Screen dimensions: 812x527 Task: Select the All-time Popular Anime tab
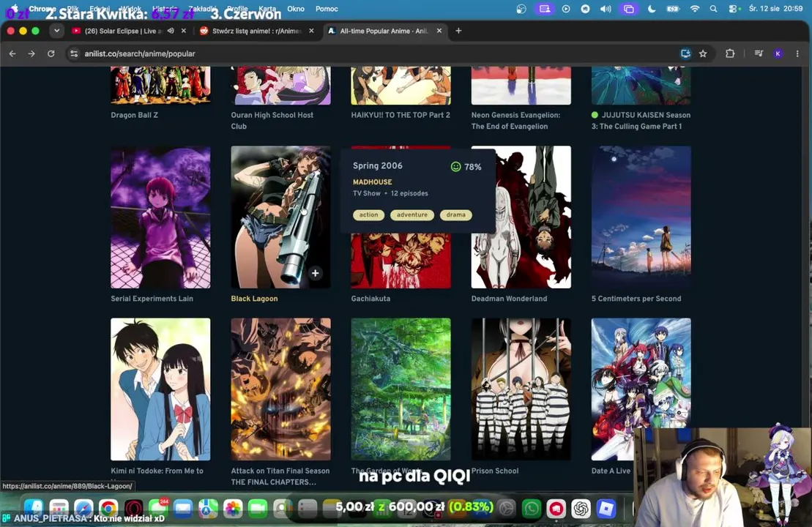[x=384, y=31]
